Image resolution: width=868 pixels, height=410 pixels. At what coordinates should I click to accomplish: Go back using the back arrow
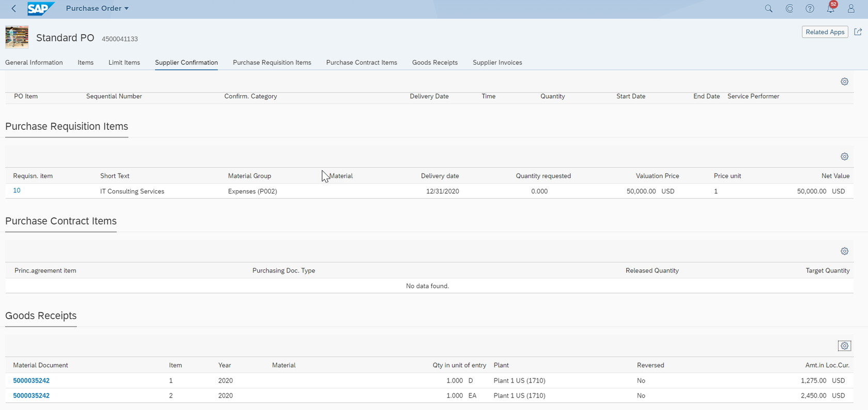[14, 8]
